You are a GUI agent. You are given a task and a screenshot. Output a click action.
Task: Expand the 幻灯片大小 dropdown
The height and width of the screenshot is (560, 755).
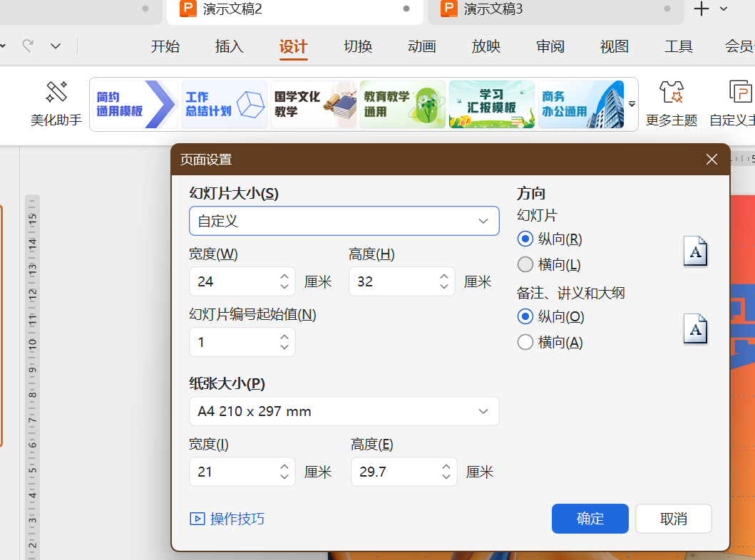[344, 221]
